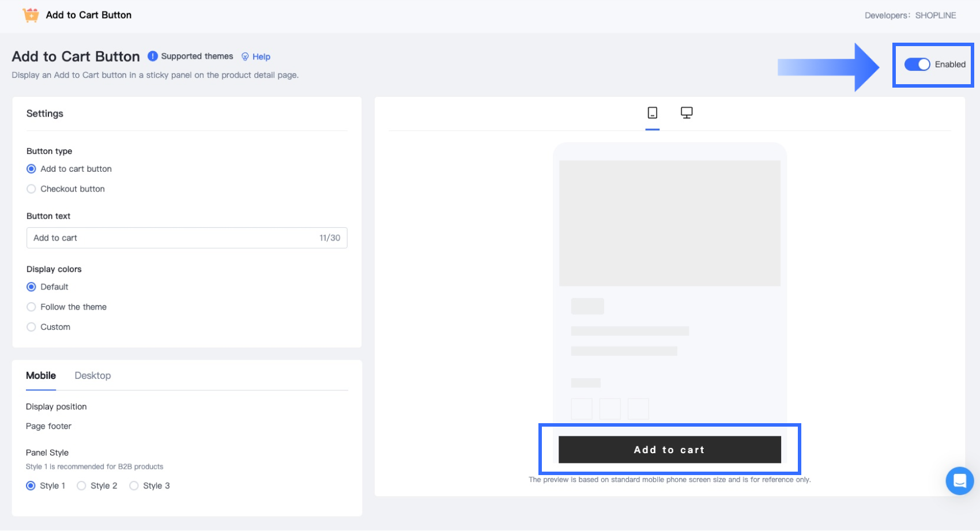Click the Button text input field

click(173, 238)
